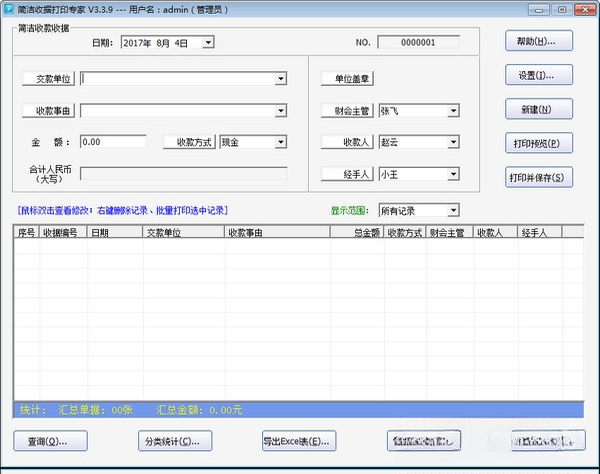Screen dimensions: 600x474
Task: Click the 金额 amount field showing 0.00
Action: (113, 142)
